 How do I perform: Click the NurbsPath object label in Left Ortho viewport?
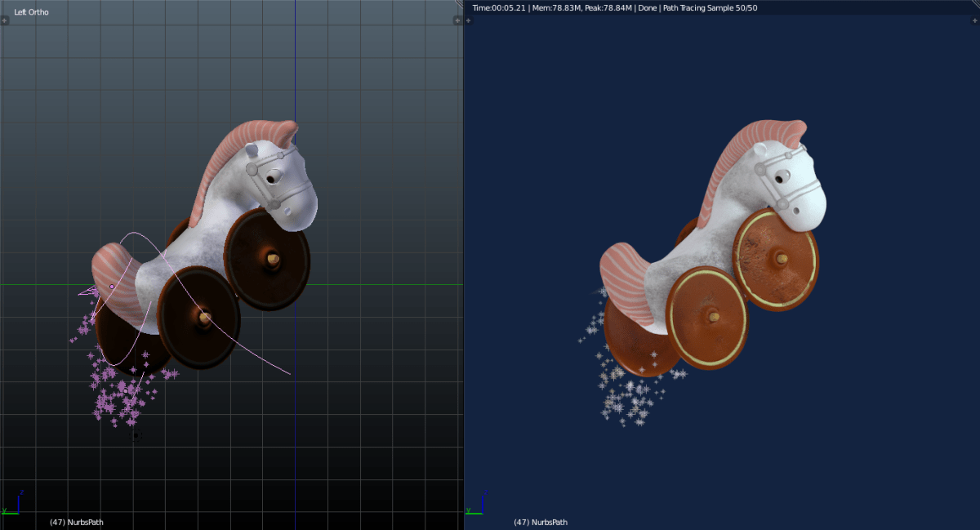[x=77, y=522]
